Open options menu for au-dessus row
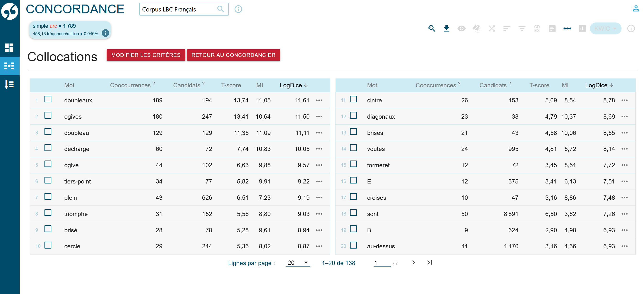The height and width of the screenshot is (294, 644). point(624,246)
